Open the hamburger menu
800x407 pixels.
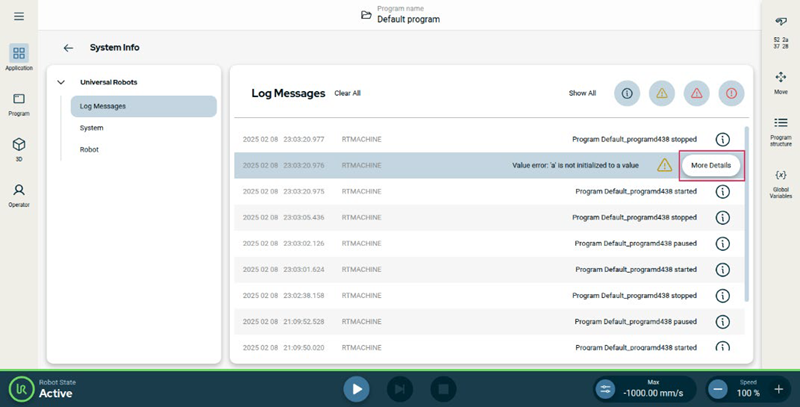pos(19,17)
